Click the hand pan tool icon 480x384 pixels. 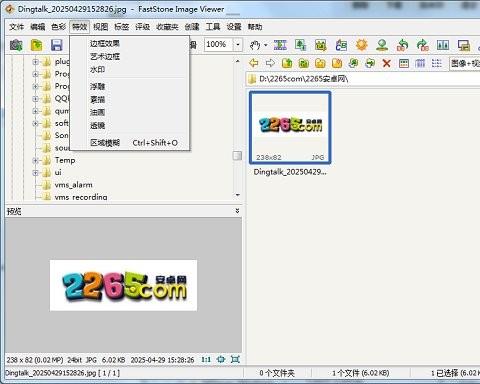255,45
